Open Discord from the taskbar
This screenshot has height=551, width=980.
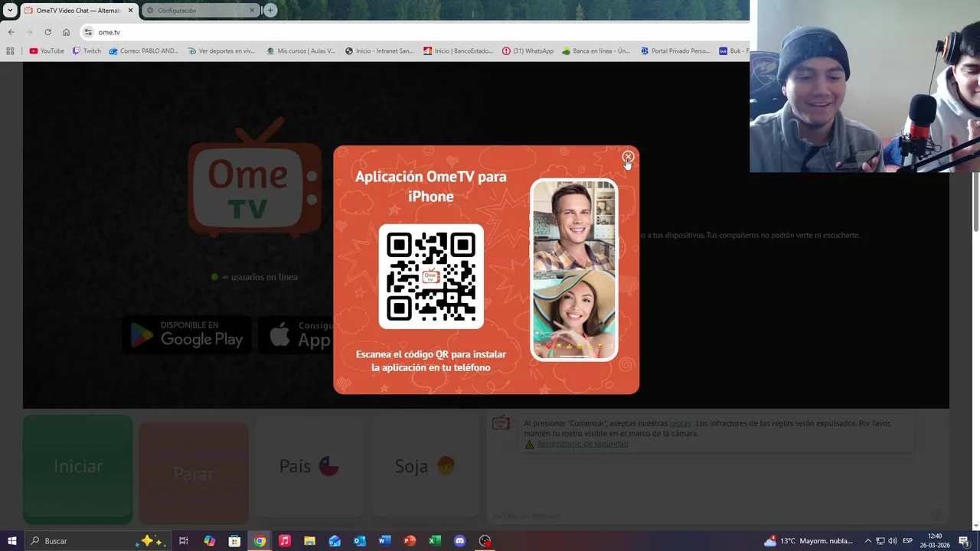coord(459,541)
